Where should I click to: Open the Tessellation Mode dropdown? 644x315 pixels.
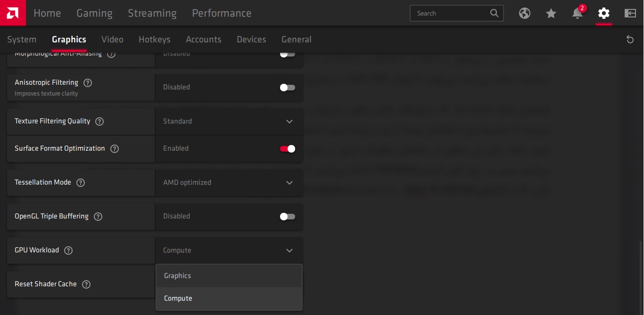click(289, 183)
